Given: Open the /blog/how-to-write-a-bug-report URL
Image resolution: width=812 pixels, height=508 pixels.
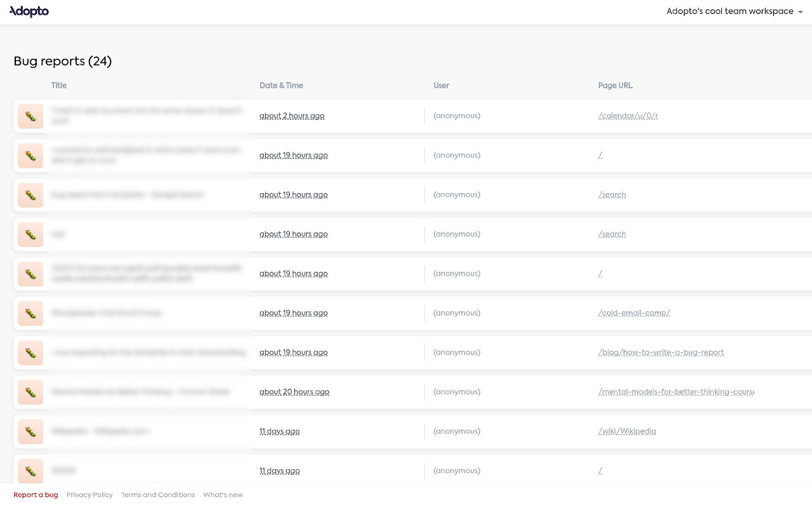Looking at the screenshot, I should pyautogui.click(x=661, y=352).
